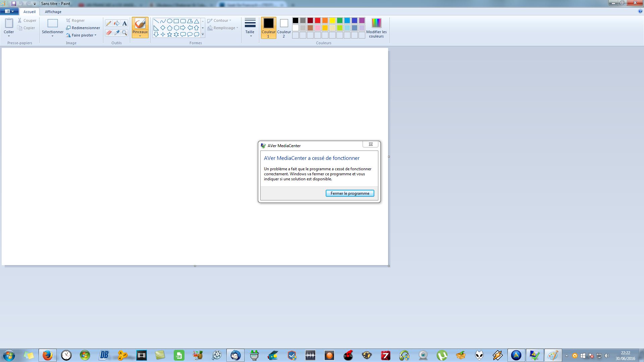Click Fermer le programme button

350,193
